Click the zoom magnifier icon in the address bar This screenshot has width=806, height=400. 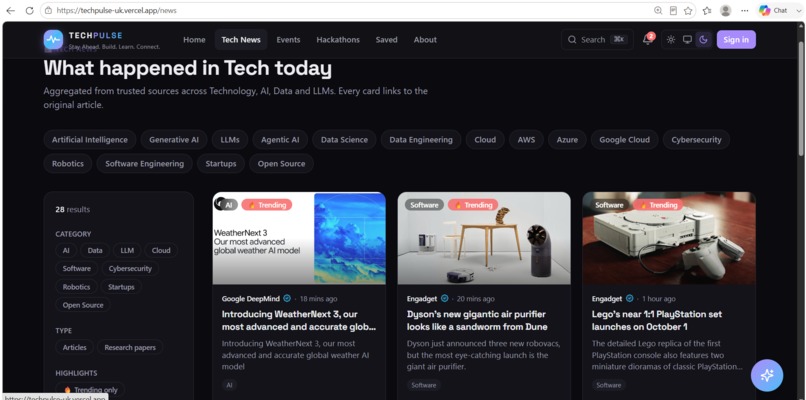tap(658, 10)
